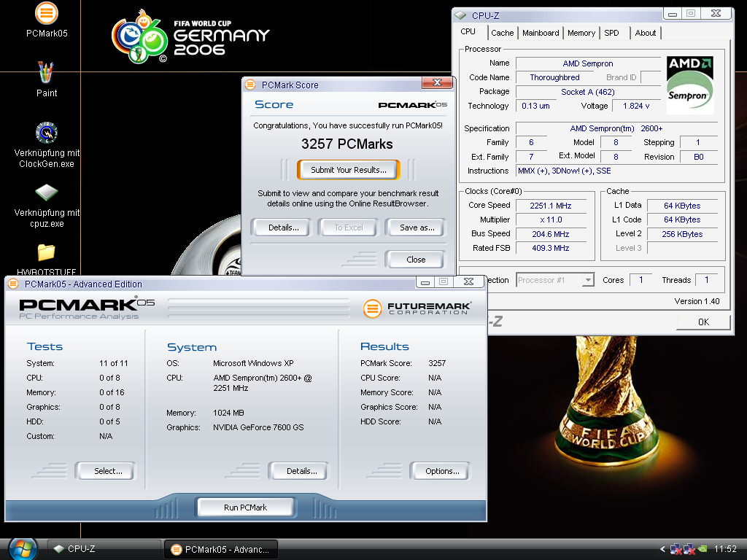The image size is (747, 560).
Task: Click the Technology value 0.13 um
Action: 535,106
